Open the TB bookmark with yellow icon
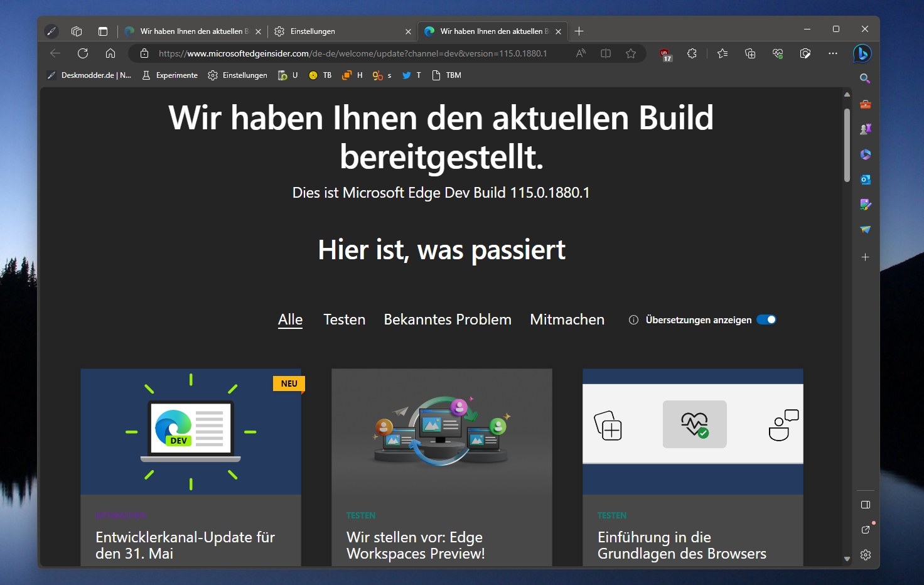 320,75
